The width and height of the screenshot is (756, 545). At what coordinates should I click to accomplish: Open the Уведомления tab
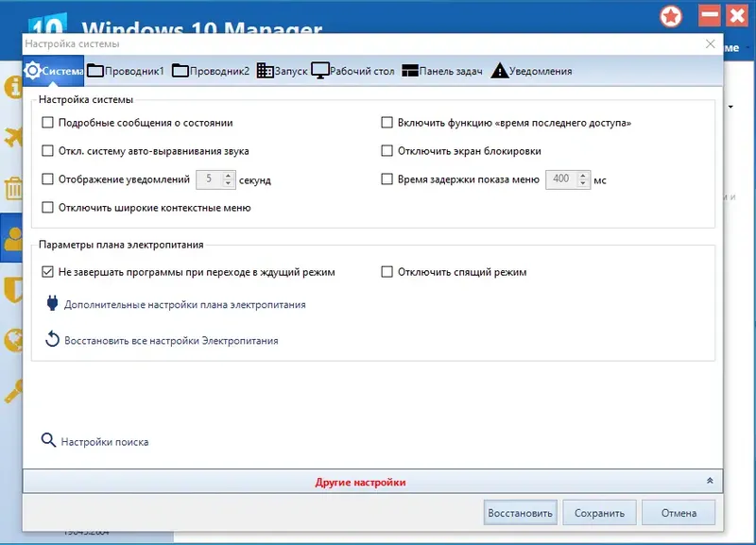click(531, 71)
